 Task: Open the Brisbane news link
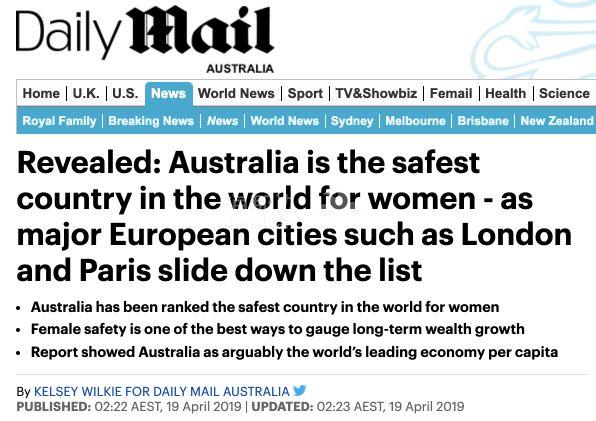(x=483, y=121)
